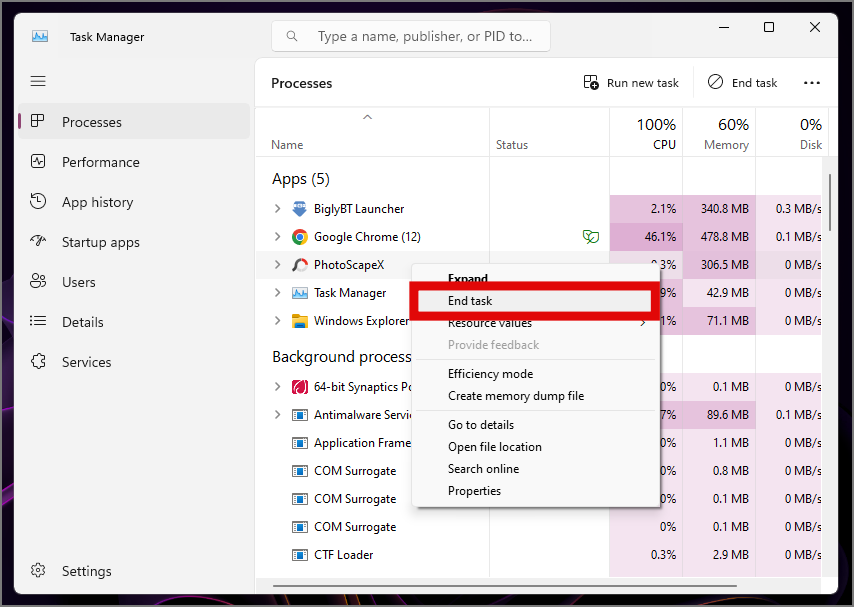
Task: Click the PhotoScapeX app icon
Action: (x=300, y=265)
